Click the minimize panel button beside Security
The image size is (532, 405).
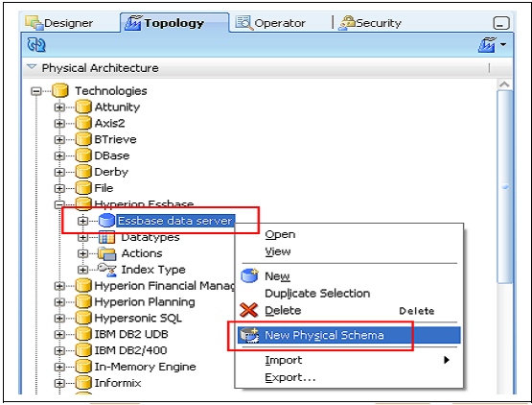click(501, 23)
